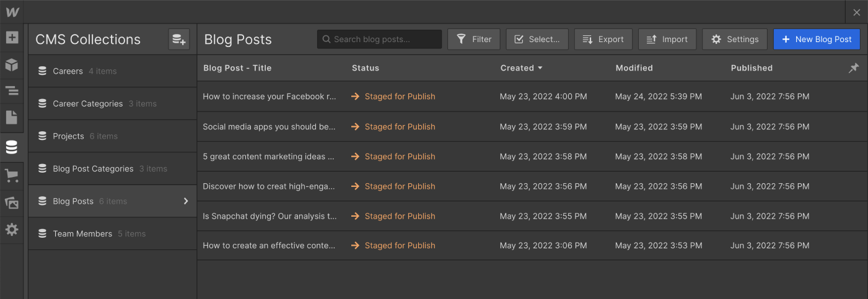Screen dimensions: 868x299
Task: Open the Is Snapchat dying post row
Action: tap(270, 216)
